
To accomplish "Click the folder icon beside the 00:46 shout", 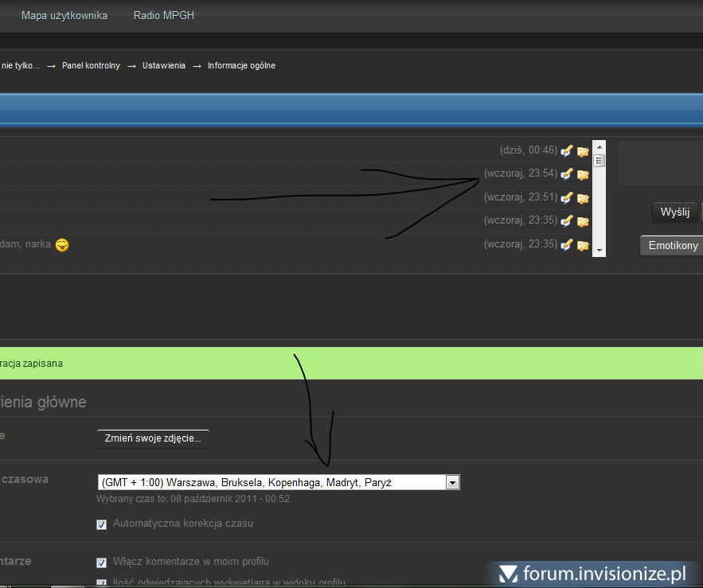I will (583, 151).
